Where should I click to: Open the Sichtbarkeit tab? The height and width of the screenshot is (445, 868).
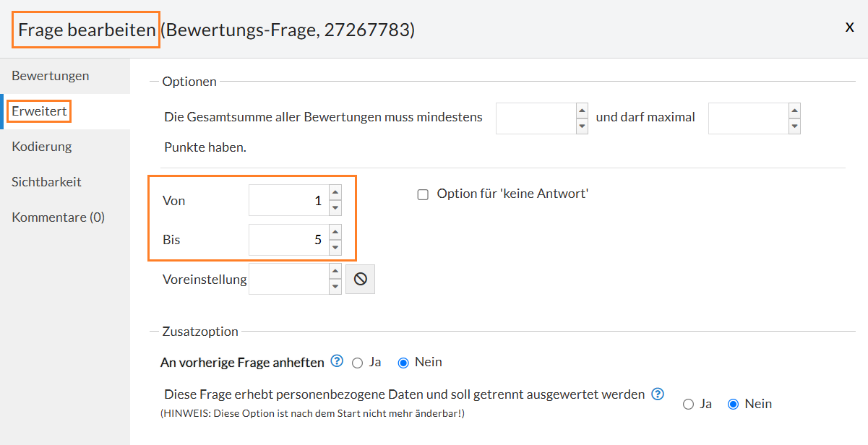click(46, 182)
